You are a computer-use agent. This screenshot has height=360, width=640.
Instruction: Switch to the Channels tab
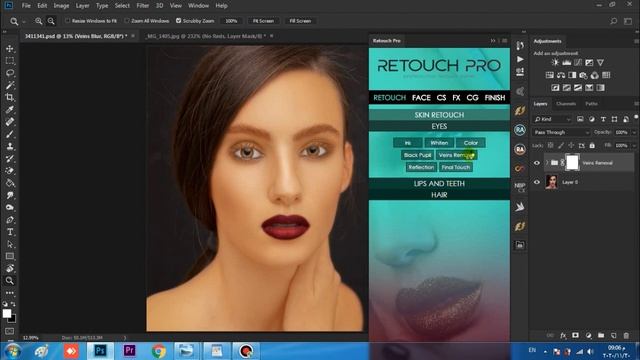click(x=566, y=104)
